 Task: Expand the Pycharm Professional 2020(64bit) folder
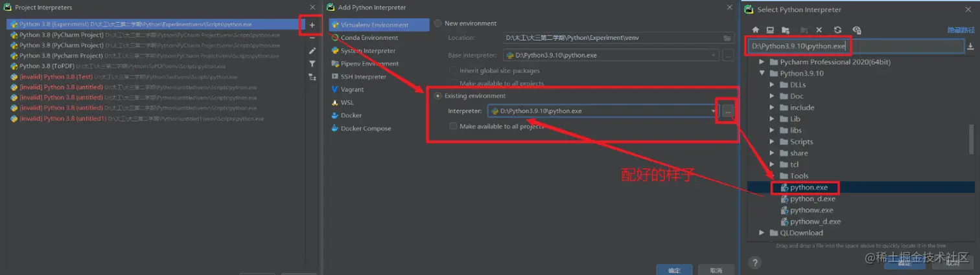tap(763, 62)
